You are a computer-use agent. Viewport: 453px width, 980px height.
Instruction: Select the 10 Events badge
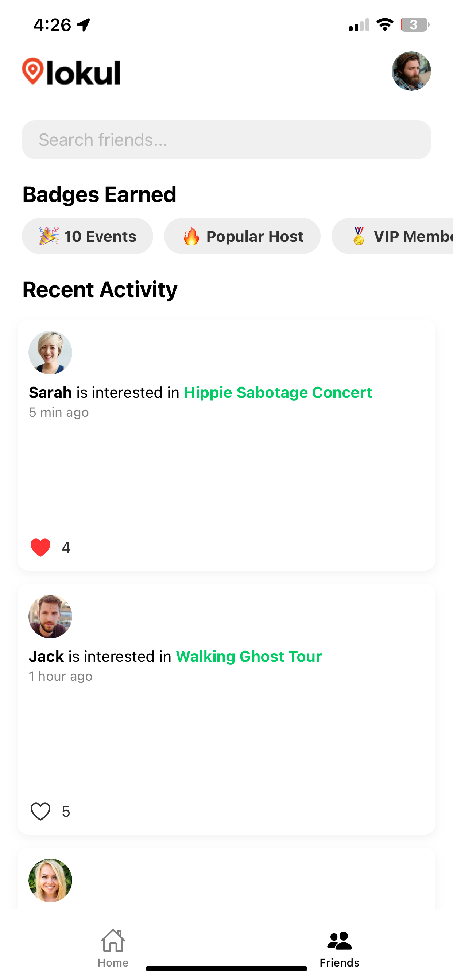[88, 236]
